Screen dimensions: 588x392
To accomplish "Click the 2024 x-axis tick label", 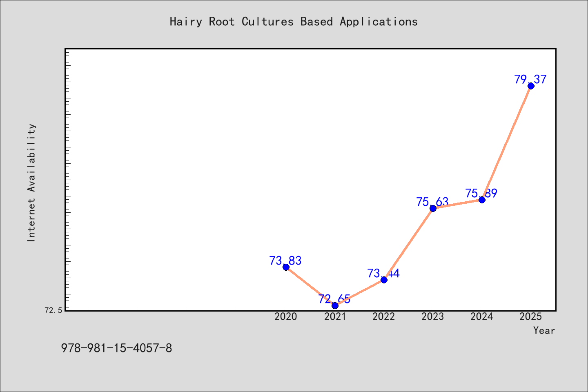I will coord(482,316).
